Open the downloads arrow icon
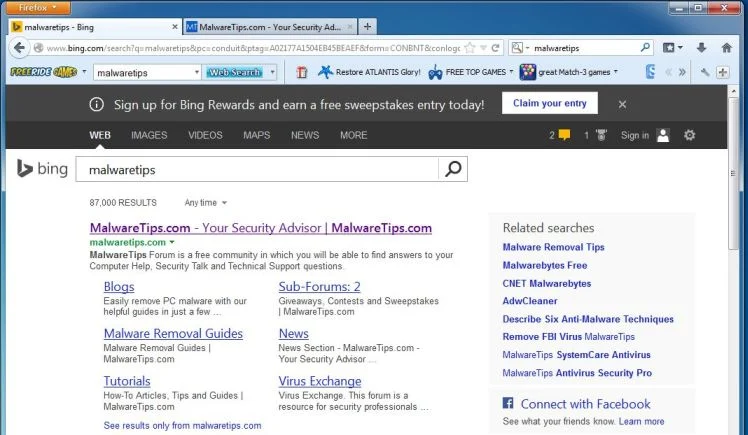The height and width of the screenshot is (435, 748). click(701, 48)
